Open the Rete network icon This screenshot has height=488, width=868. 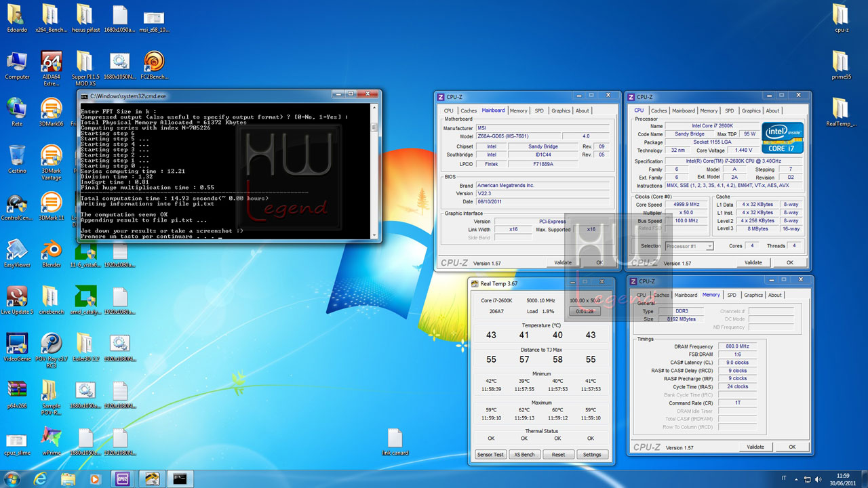point(17,113)
